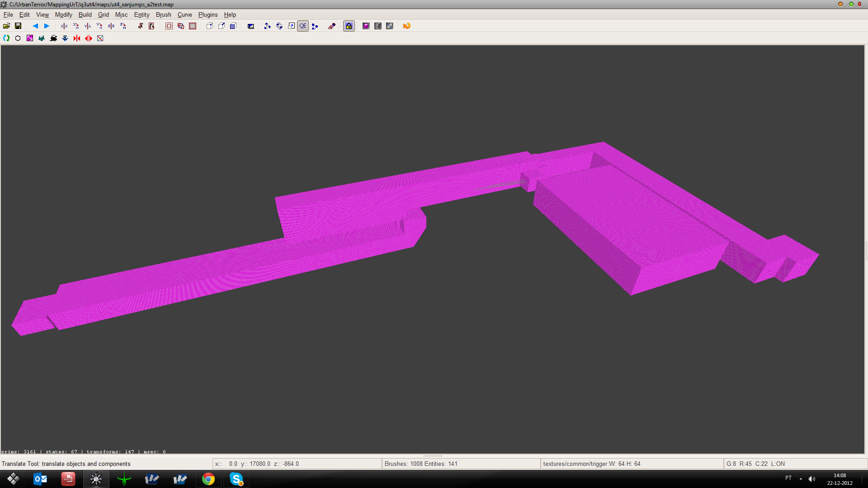Image resolution: width=868 pixels, height=488 pixels.
Task: Toggle the Texture Lock padlock button
Action: pyautogui.click(x=349, y=26)
